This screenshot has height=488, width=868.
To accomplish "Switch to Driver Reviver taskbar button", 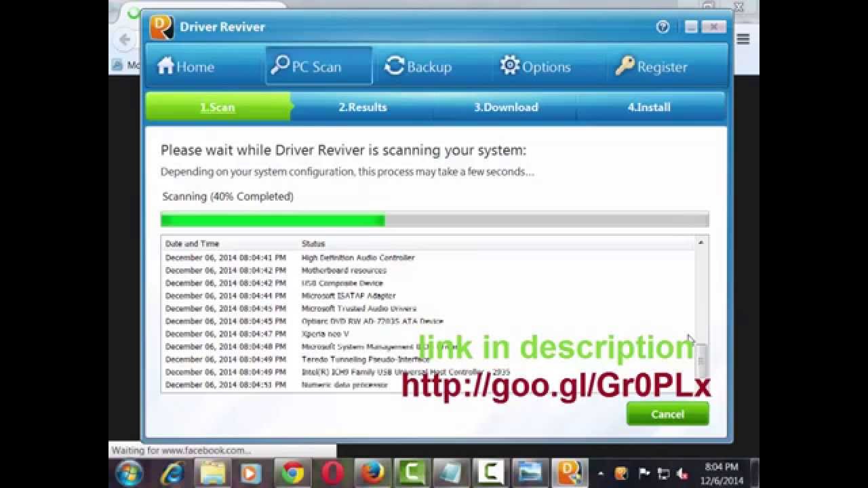I will click(x=569, y=472).
